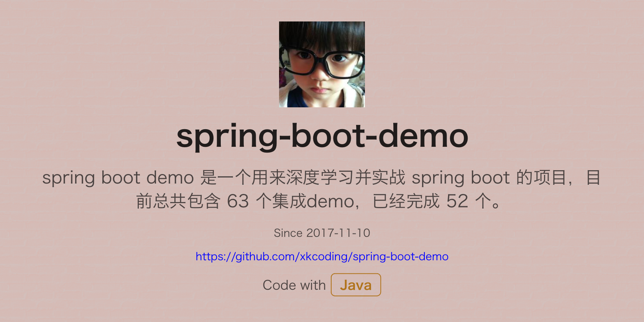Viewport: 644px width, 322px height.
Task: Click the Java language badge
Action: pyautogui.click(x=356, y=285)
